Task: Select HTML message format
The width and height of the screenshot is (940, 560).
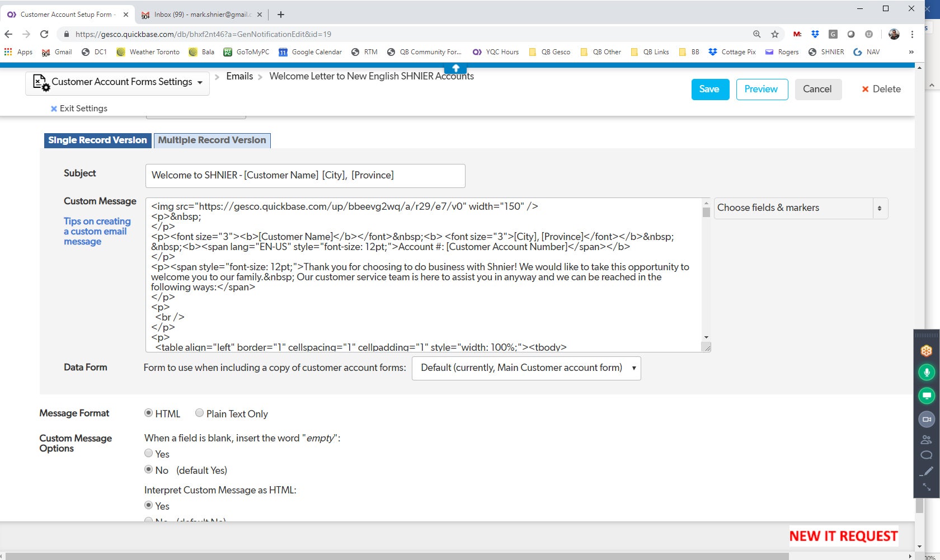Action: [148, 413]
